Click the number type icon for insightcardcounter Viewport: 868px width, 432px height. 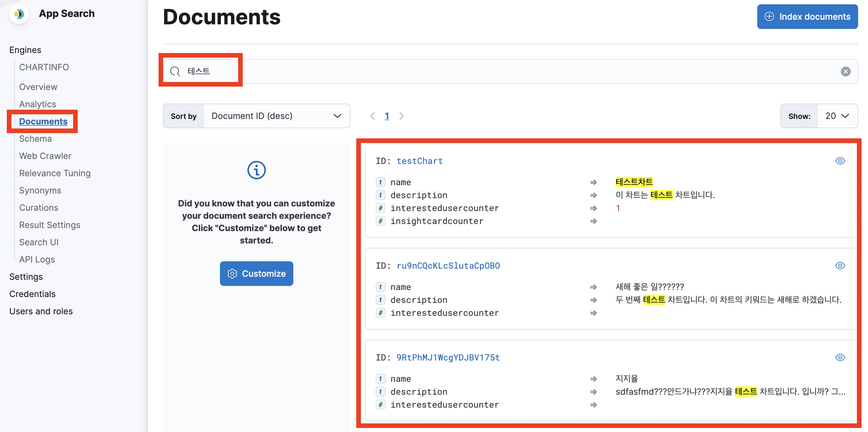pos(380,221)
